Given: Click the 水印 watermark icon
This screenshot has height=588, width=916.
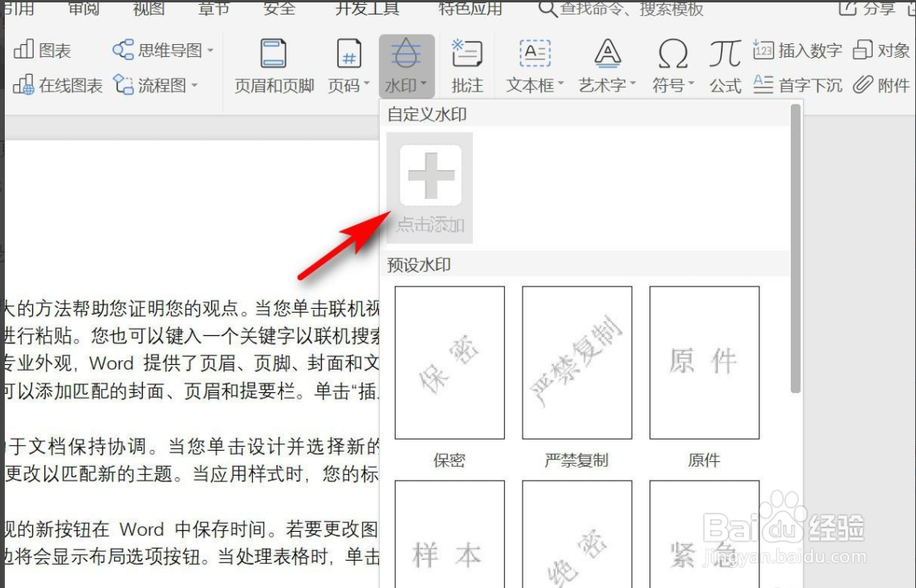Looking at the screenshot, I should coord(406,55).
